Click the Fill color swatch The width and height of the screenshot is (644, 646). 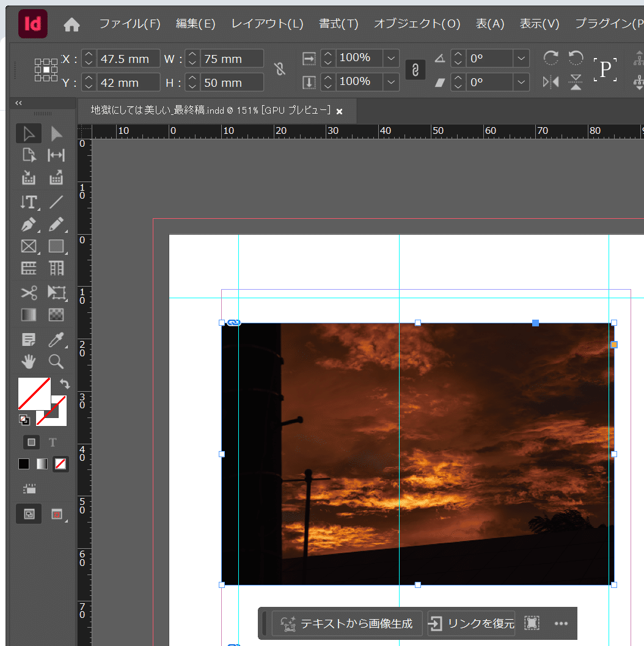(x=35, y=394)
